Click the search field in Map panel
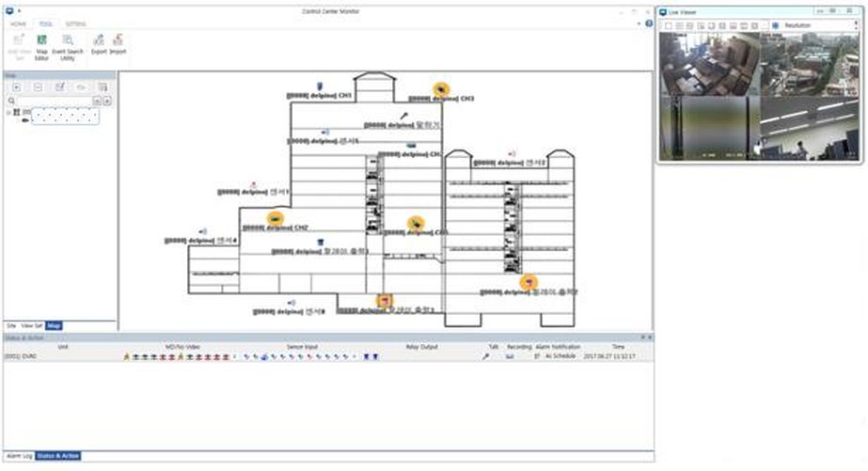 coord(55,100)
